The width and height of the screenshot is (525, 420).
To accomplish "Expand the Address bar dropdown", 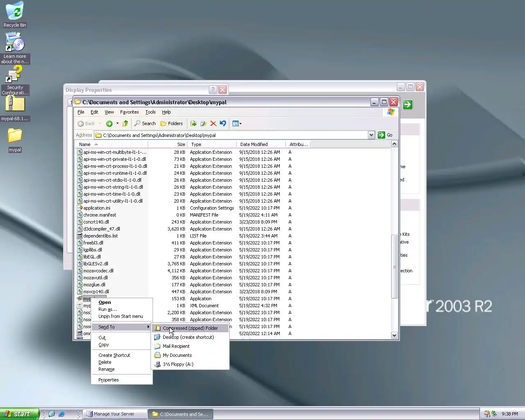I will click(371, 135).
